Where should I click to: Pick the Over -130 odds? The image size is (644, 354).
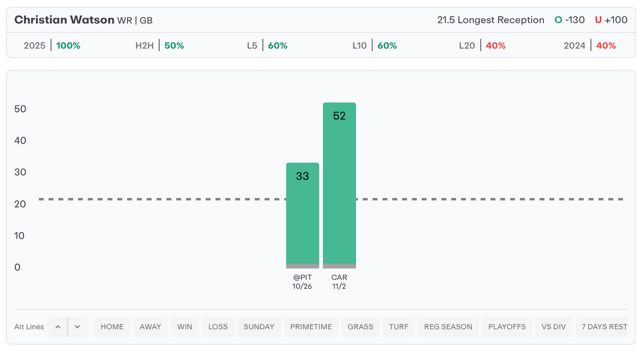tap(570, 20)
